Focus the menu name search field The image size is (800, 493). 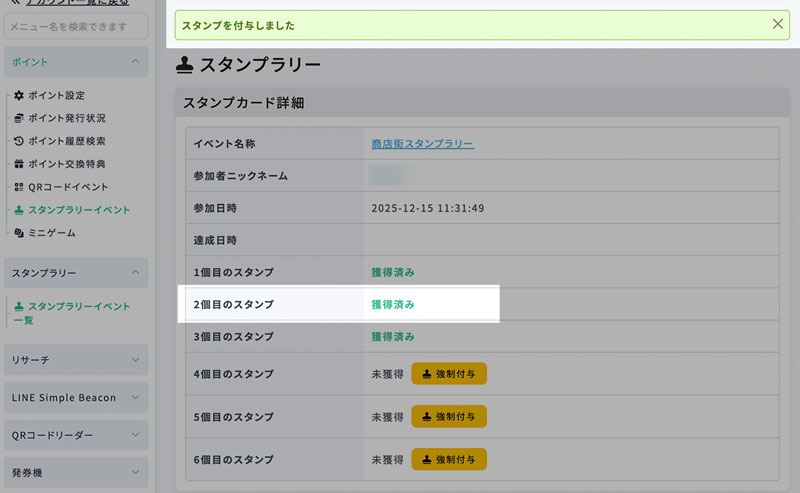(x=76, y=26)
